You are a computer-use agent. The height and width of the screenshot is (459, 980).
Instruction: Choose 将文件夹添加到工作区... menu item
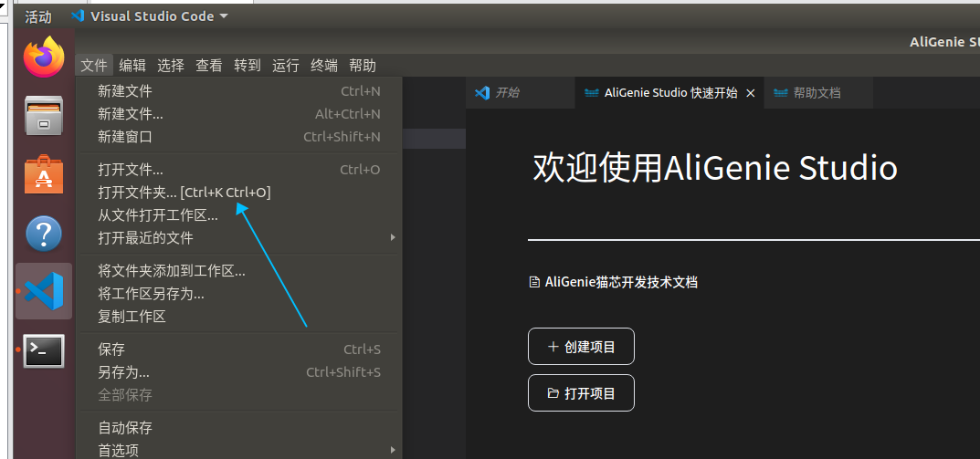(238, 271)
